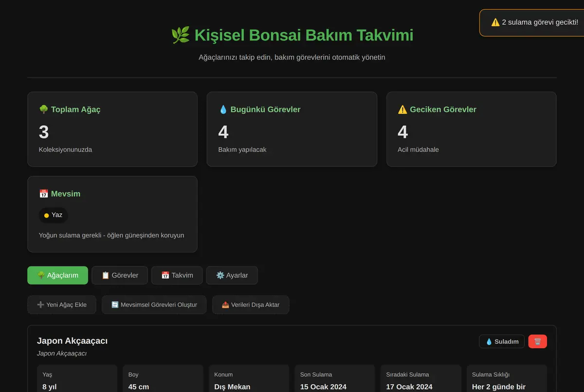Click the Geciken Görevler stat card
This screenshot has width=584, height=392.
click(x=472, y=129)
